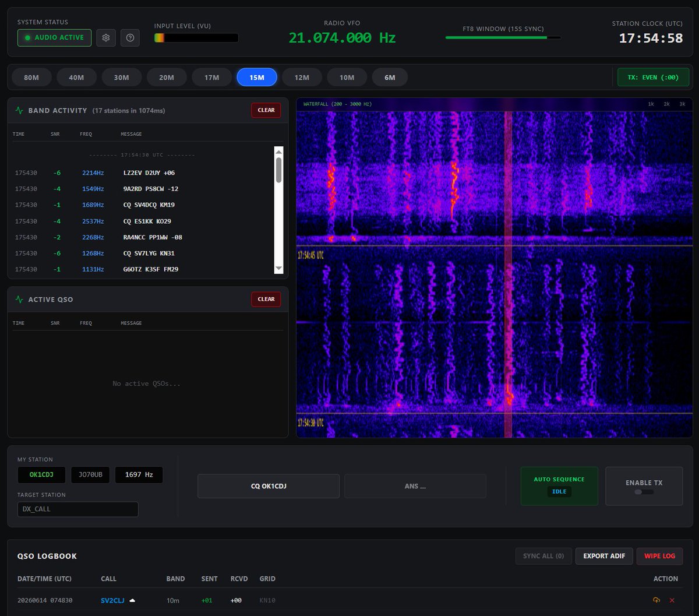
Task: Click the pulse icon beside Band Activity
Action: 19,110
